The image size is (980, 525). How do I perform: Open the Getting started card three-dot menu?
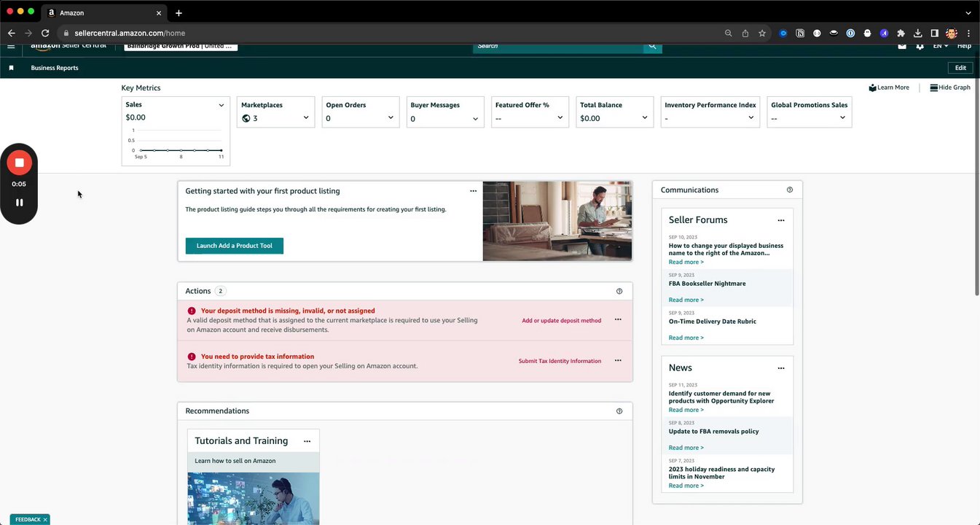coord(473,191)
